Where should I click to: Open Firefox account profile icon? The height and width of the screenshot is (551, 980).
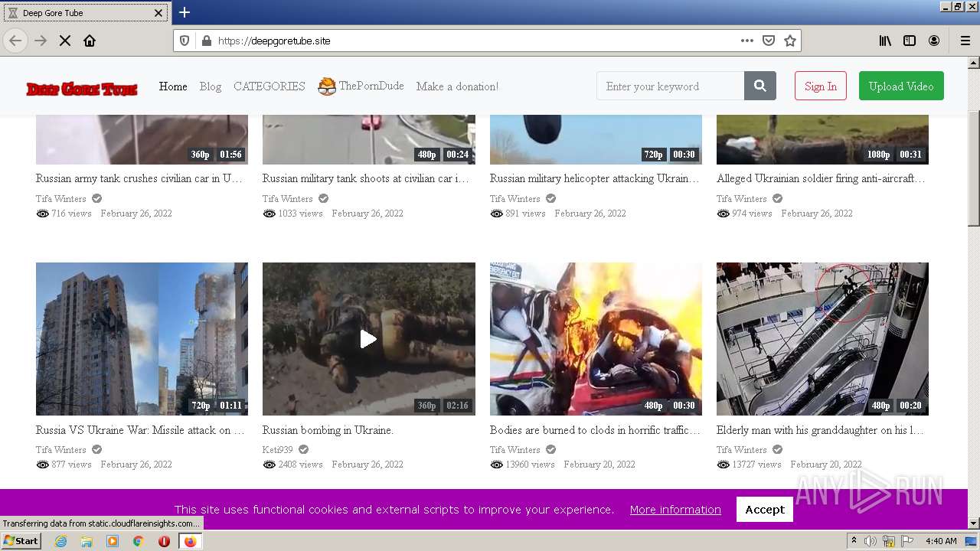pos(934,41)
